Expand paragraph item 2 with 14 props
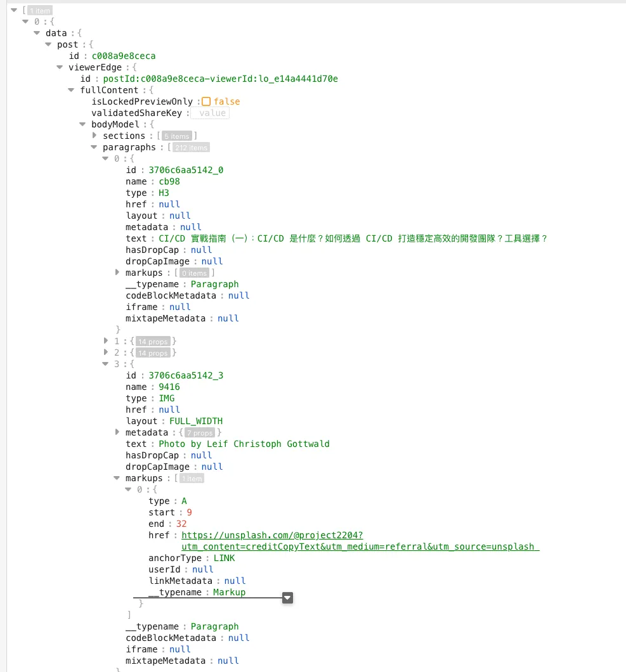The width and height of the screenshot is (626, 672). pos(106,352)
